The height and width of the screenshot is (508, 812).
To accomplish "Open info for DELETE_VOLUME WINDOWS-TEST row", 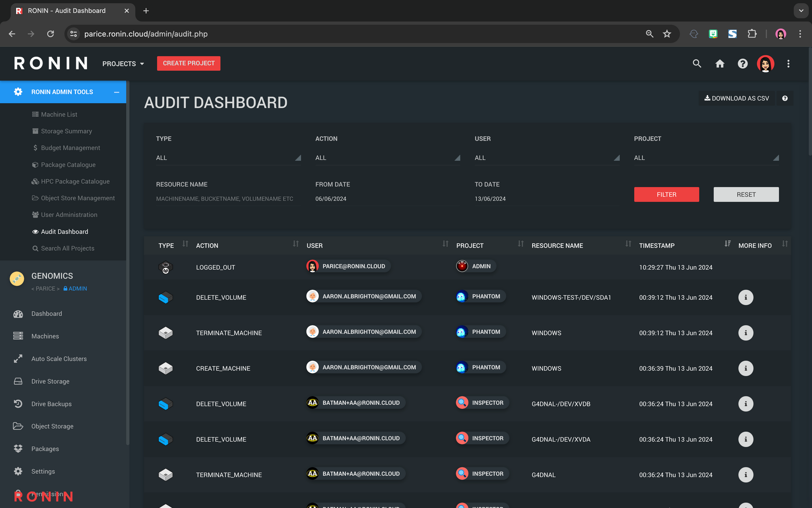I will point(745,297).
